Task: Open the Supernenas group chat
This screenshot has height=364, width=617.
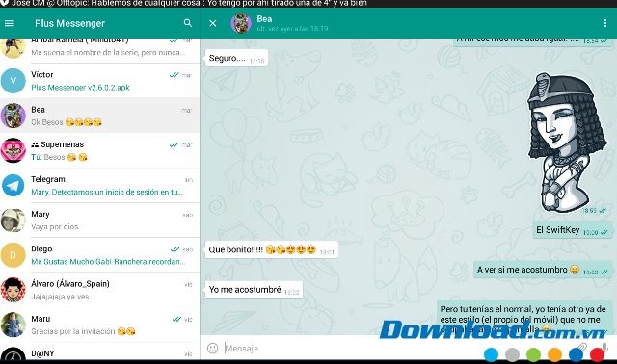Action: 100,150
